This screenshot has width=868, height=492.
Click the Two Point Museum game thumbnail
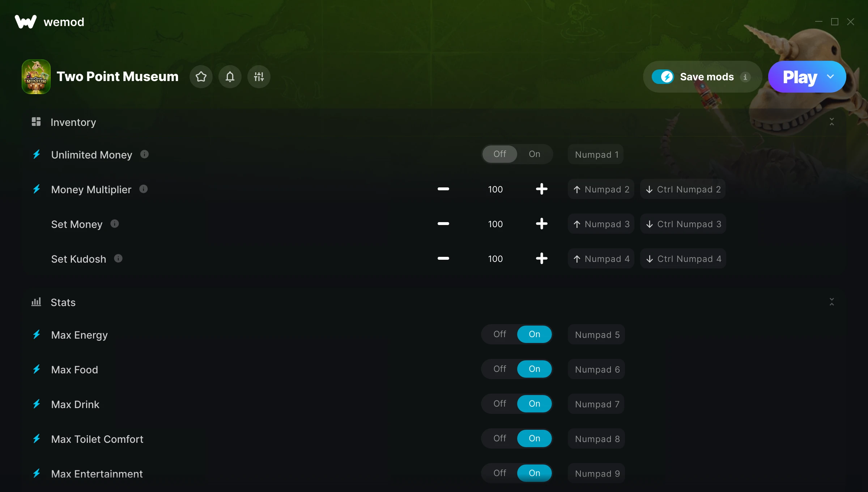tap(36, 77)
